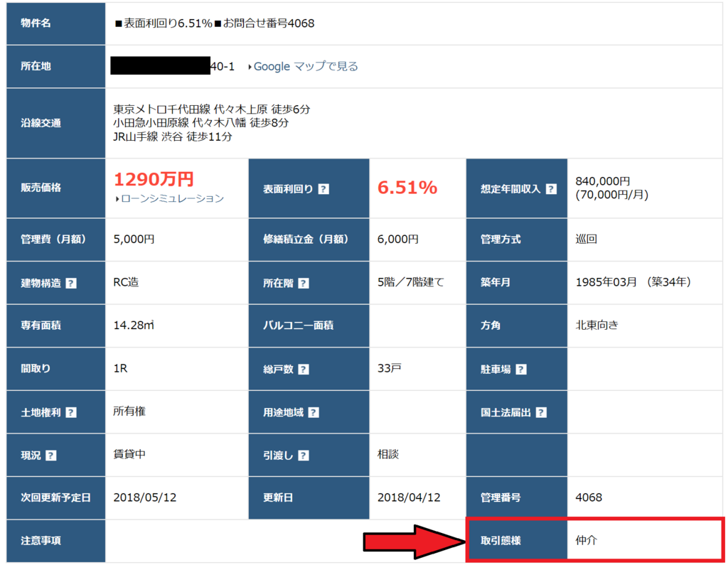Show help for 所在階

[304, 283]
